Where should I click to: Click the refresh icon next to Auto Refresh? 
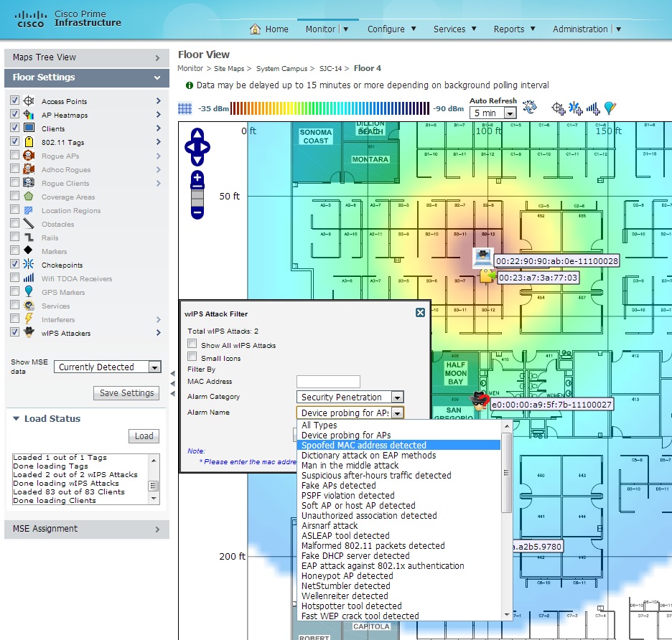(530, 108)
